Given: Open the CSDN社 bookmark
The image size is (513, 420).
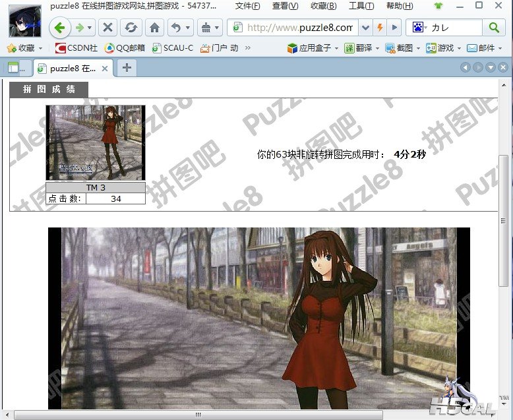Looking at the screenshot, I should click(x=76, y=48).
